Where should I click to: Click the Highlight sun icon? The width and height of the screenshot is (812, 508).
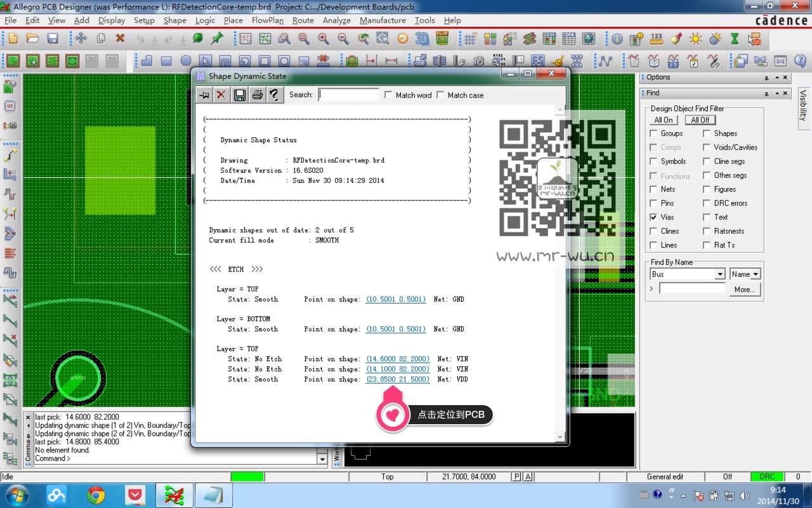(696, 39)
